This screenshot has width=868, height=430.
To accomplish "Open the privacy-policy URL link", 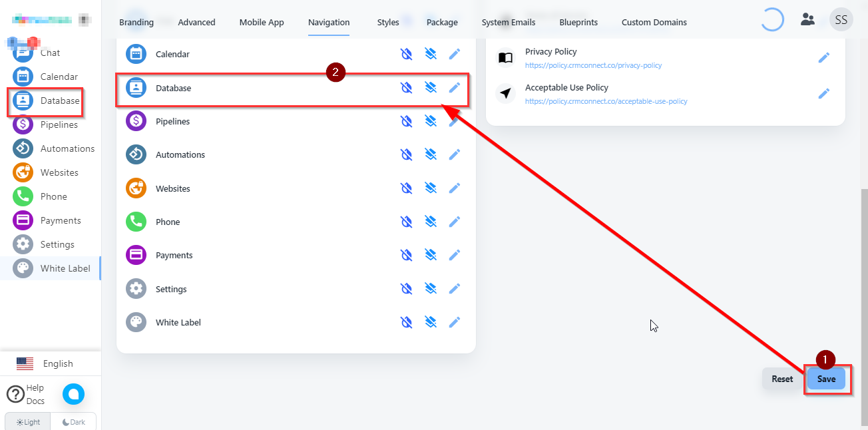I will (x=593, y=66).
